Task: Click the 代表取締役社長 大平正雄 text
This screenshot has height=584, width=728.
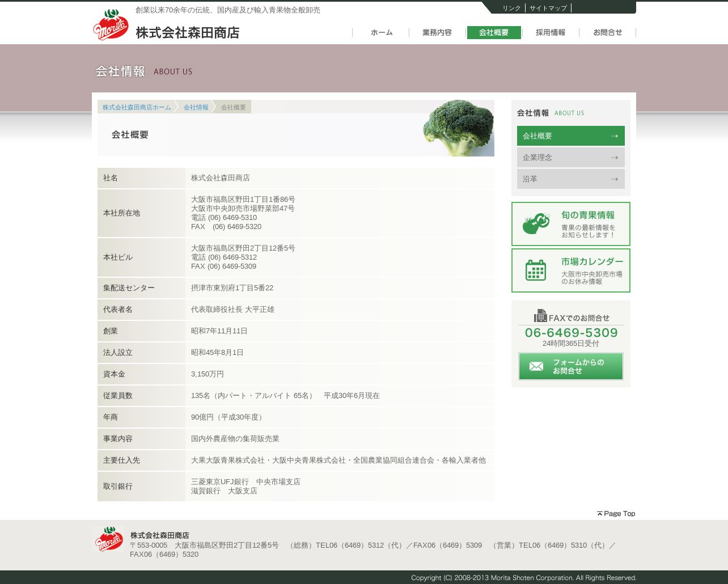Action: pyautogui.click(x=232, y=310)
